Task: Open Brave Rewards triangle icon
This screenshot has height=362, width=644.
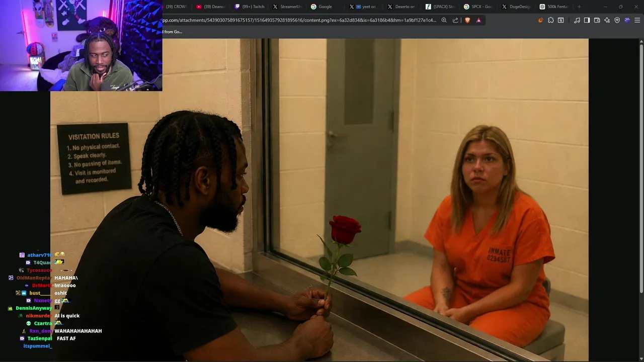Action: tap(478, 20)
